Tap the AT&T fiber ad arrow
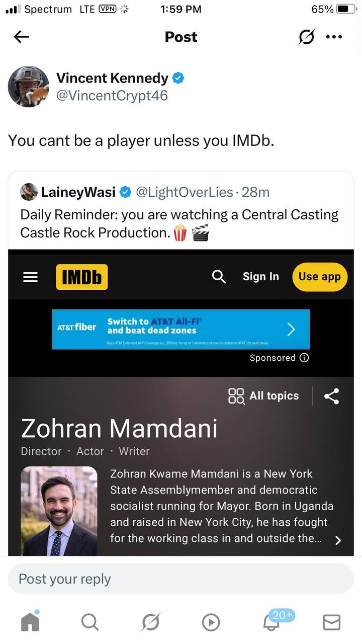Viewport: 362px width, 644px height. (x=291, y=330)
